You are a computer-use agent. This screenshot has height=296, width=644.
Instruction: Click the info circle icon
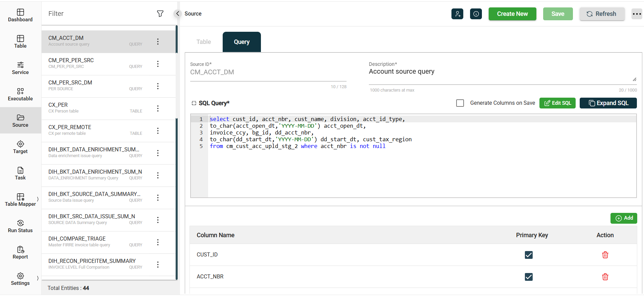pos(476,14)
